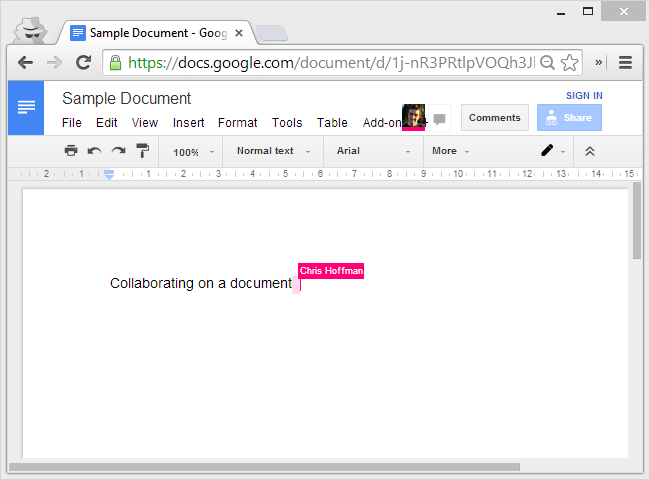Viewport: 650px width, 480px height.
Task: Click the SIGN IN link
Action: [x=584, y=96]
